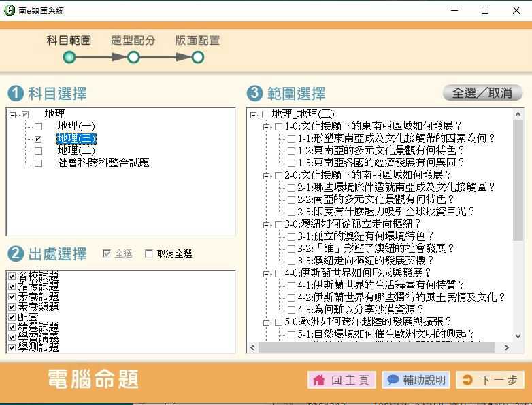
Task: Check the 地理(一) checkbox
Action: [x=38, y=127]
